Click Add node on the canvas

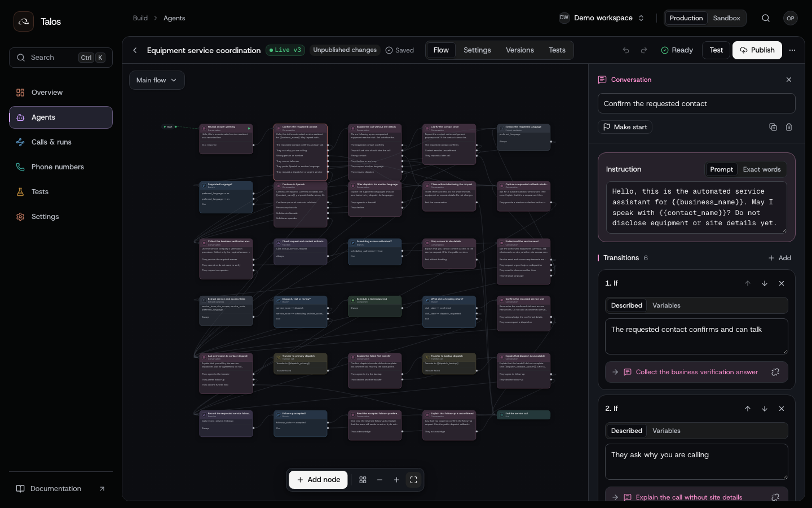[x=319, y=480]
